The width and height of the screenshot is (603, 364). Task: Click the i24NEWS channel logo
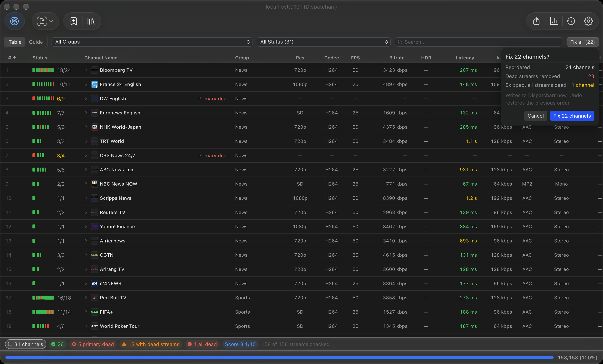pos(94,283)
